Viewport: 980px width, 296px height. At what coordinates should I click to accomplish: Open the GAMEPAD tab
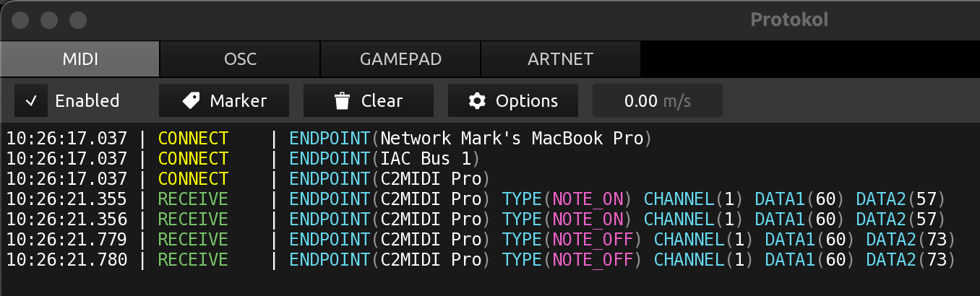(x=400, y=59)
